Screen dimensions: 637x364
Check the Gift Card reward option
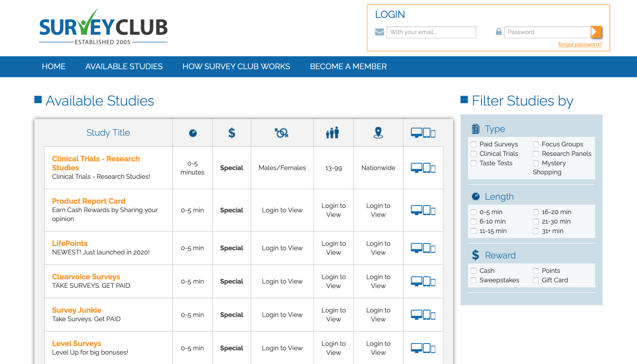pos(536,280)
